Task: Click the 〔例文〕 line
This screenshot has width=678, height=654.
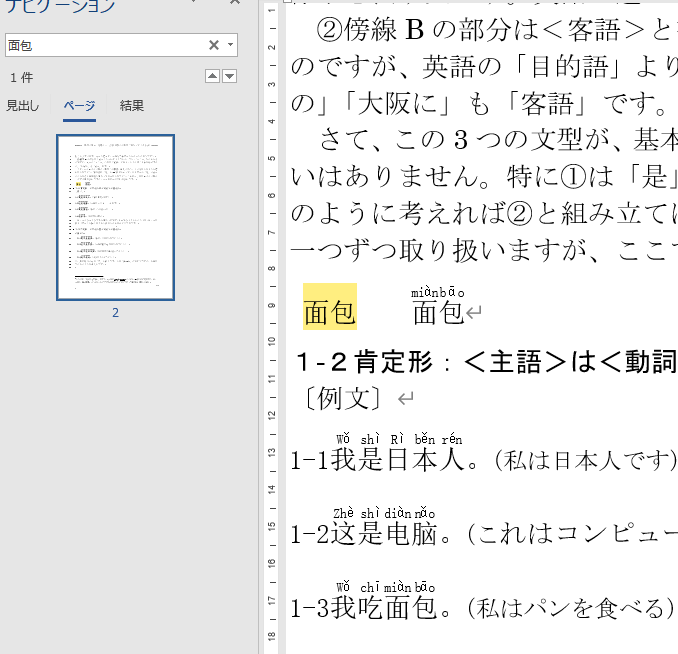Action: (343, 398)
